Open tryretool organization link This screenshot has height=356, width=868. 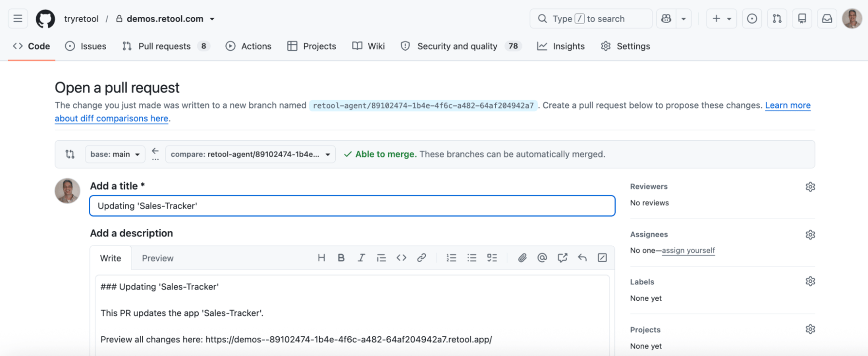(81, 19)
